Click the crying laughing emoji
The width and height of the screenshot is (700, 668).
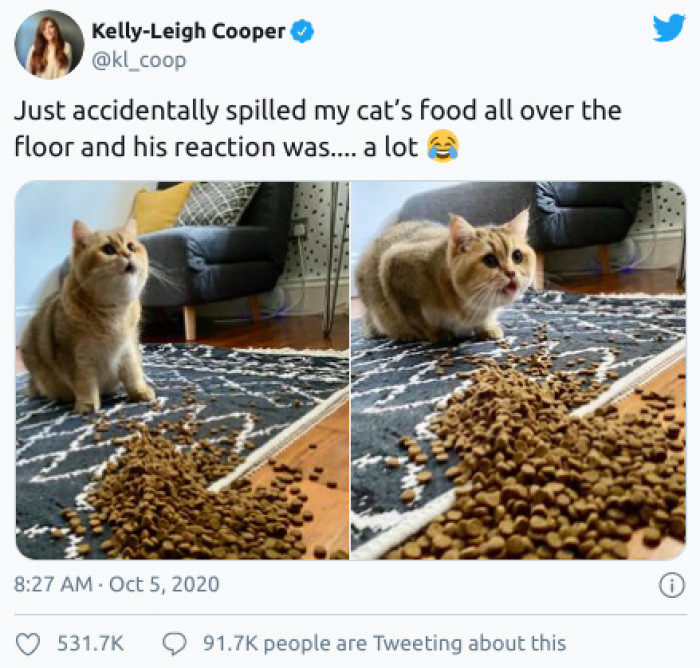coord(443,147)
